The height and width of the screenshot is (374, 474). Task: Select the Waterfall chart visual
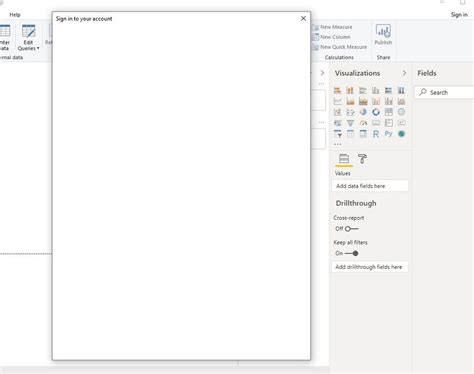(x=337, y=112)
